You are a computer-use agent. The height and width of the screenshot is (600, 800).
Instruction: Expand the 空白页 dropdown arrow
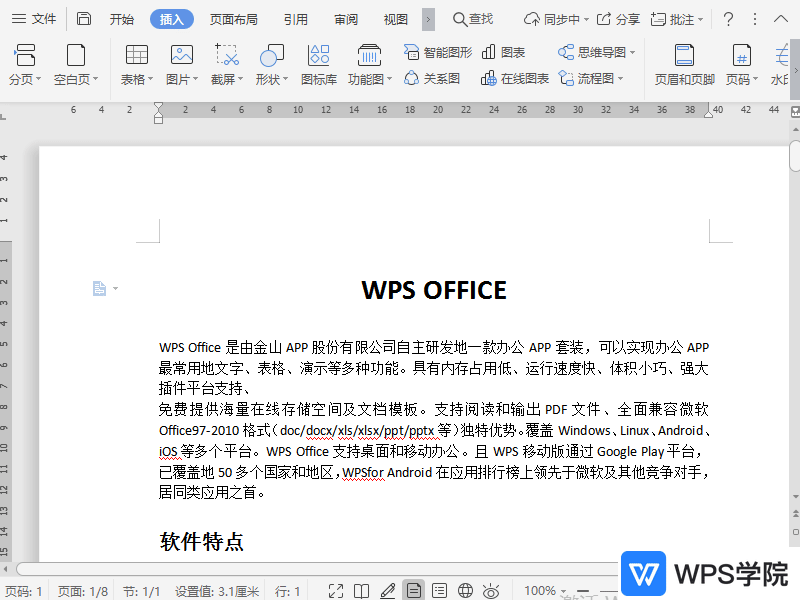tap(95, 79)
